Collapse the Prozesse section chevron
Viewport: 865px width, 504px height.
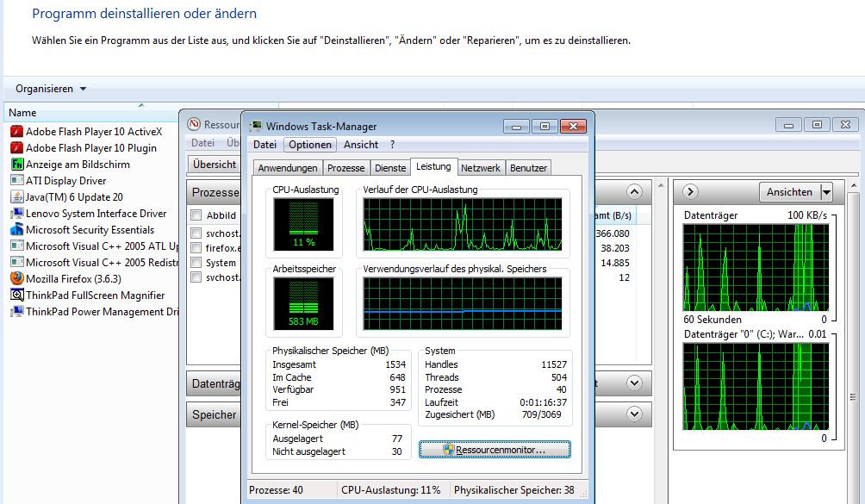click(634, 192)
